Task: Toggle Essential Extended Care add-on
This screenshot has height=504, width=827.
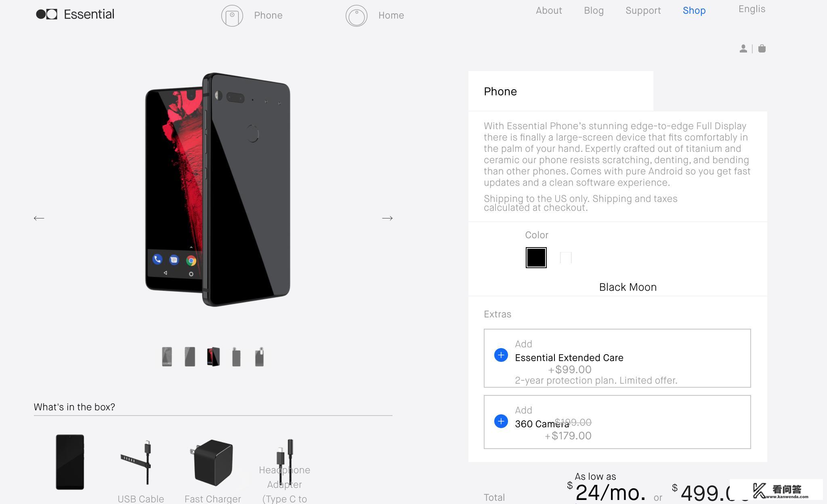Action: 501,355
